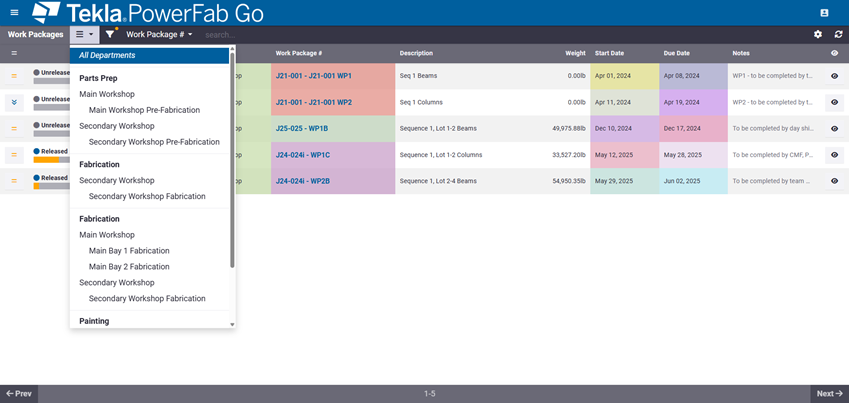Toggle visibility eye for J21-001 WP1 row
Image resolution: width=849 pixels, height=403 pixels.
[x=834, y=76]
